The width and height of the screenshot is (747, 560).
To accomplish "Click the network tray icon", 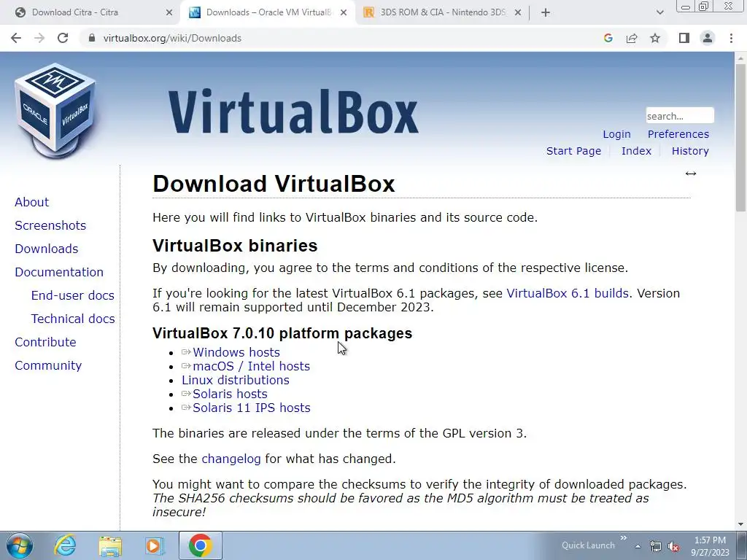I will click(x=656, y=546).
